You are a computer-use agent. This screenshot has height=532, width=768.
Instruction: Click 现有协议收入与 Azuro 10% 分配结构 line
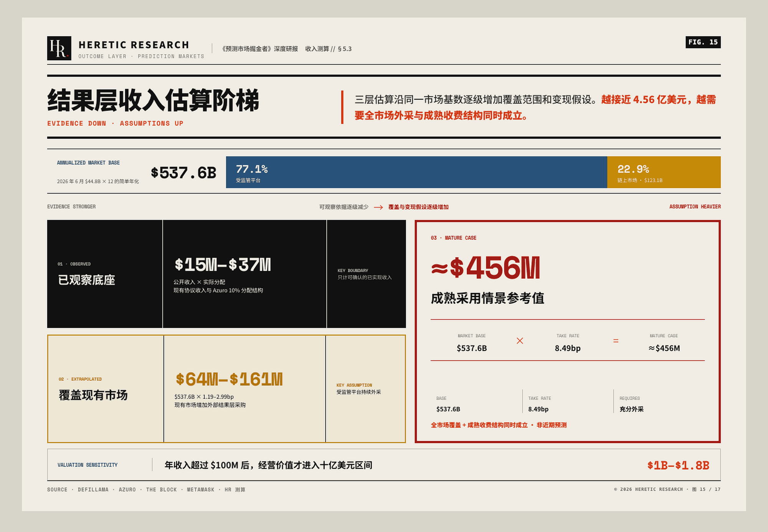click(218, 290)
